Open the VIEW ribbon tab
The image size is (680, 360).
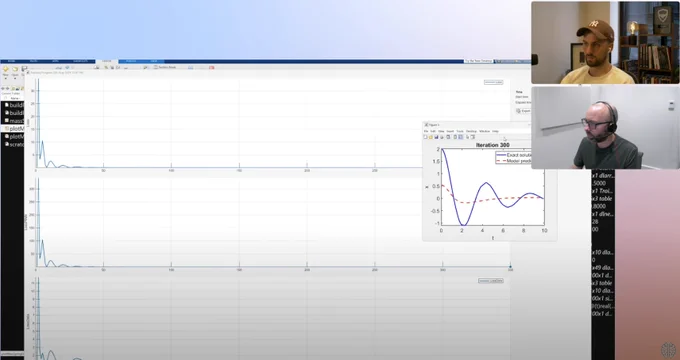pos(154,61)
